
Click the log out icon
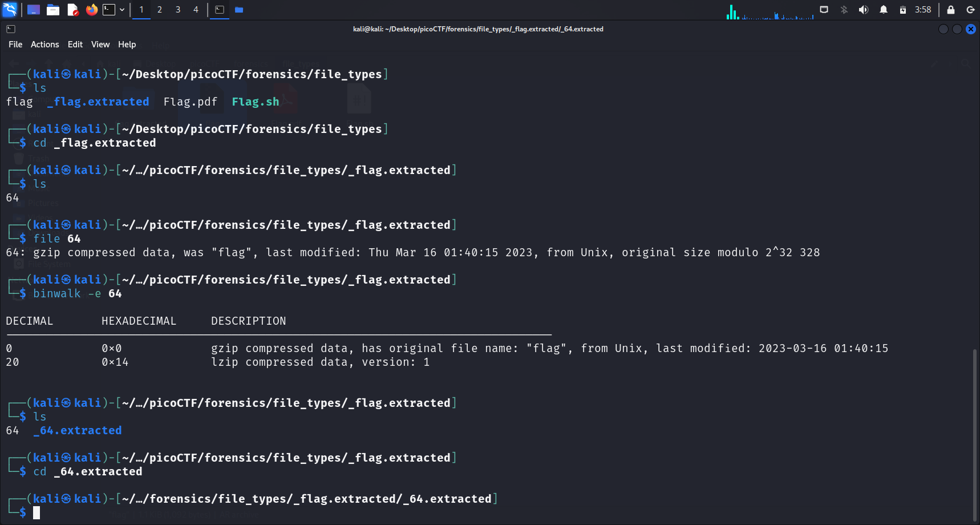point(970,10)
